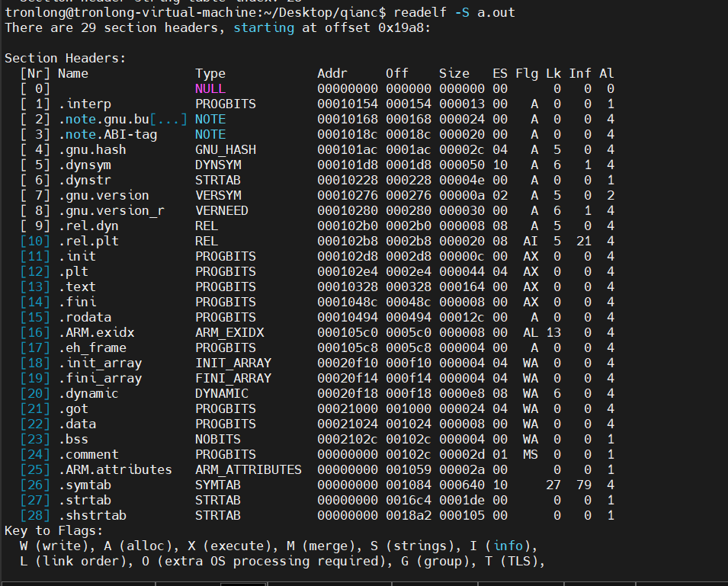
Task: Click address 00021000 of .got
Action: [348, 408]
